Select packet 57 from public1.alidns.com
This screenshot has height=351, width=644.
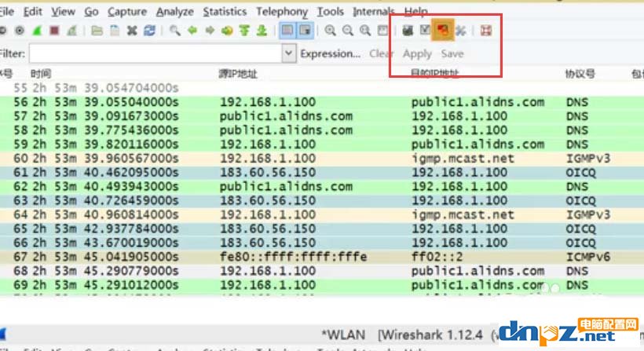point(322,116)
